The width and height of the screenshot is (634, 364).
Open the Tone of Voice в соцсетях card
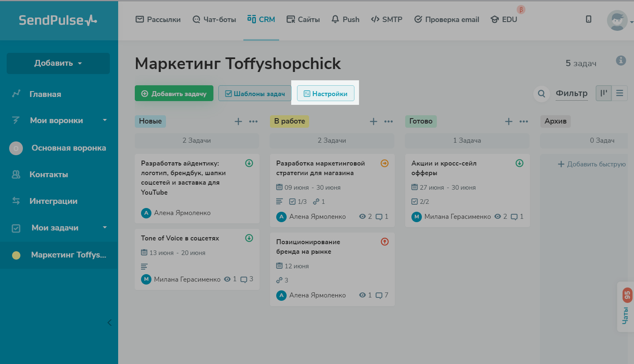tap(180, 238)
